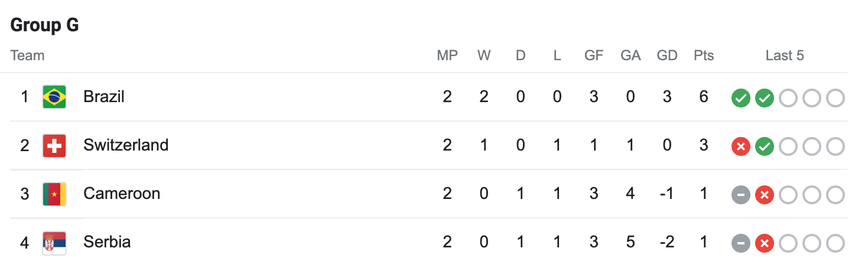Screen dimensions: 868x271
Task: Open the Brazil team link
Action: click(104, 97)
